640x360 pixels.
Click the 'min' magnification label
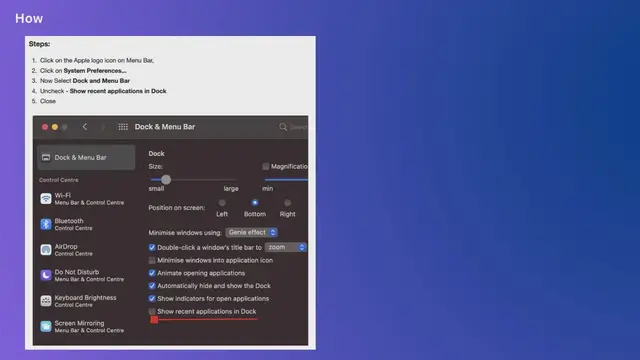[267, 189]
